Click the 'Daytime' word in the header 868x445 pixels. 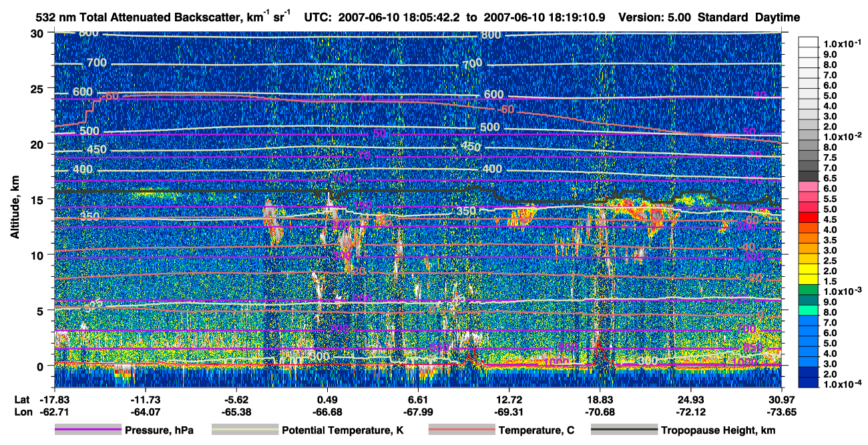click(777, 17)
